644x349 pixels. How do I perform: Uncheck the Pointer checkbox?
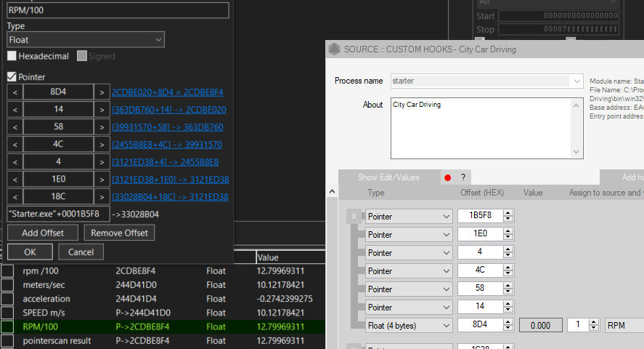click(12, 77)
